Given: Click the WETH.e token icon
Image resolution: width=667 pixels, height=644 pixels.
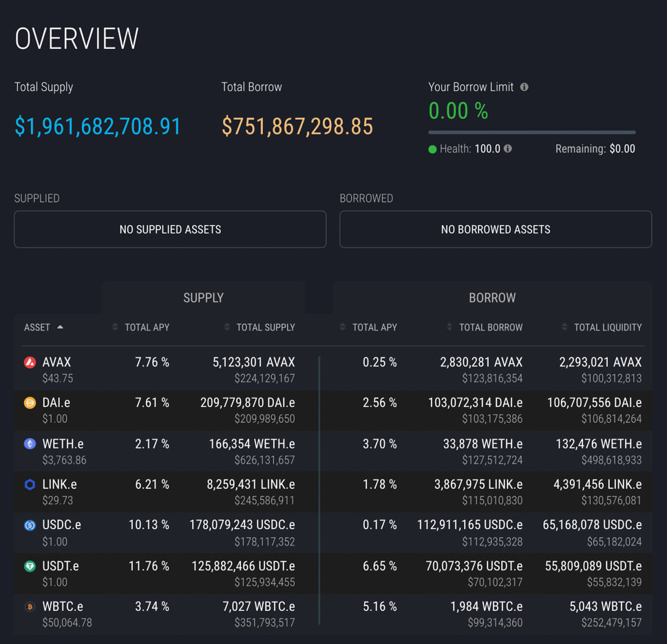Looking at the screenshot, I should click(30, 444).
